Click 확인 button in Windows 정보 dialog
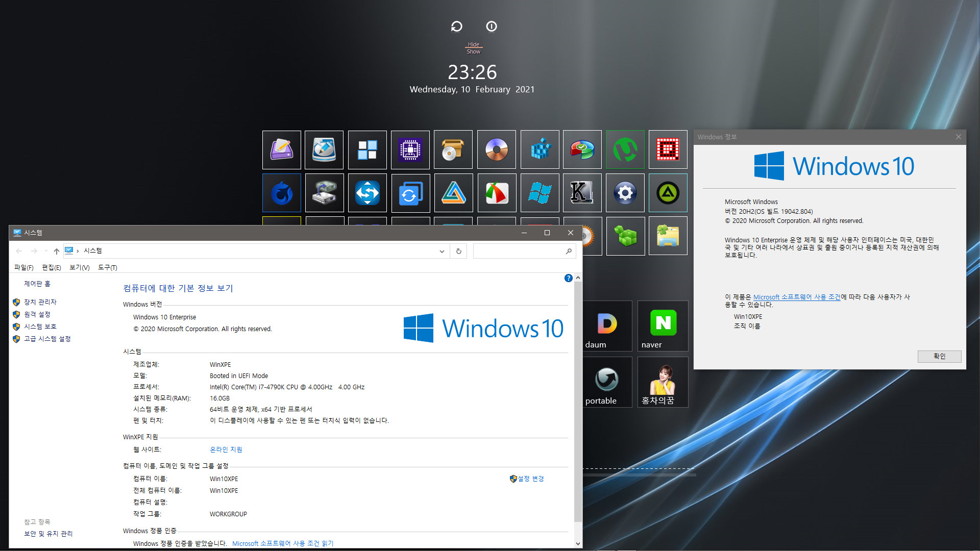980x551 pixels. click(x=939, y=356)
